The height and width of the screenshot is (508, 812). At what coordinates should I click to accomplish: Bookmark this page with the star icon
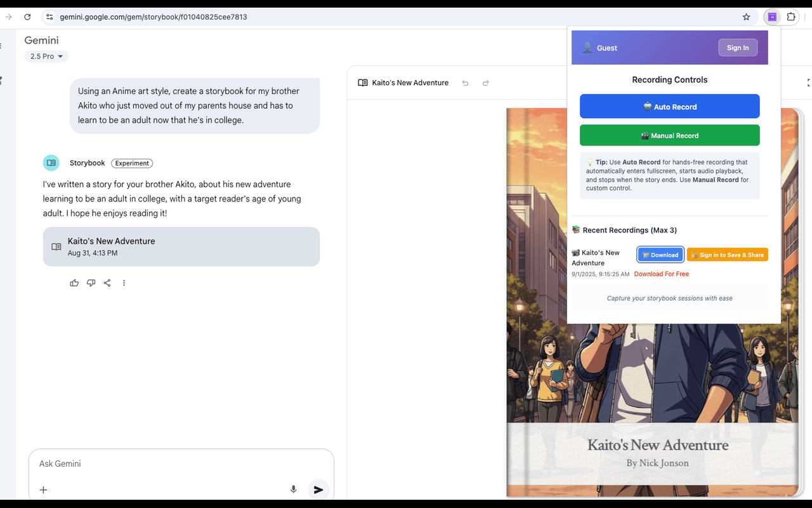tap(746, 17)
